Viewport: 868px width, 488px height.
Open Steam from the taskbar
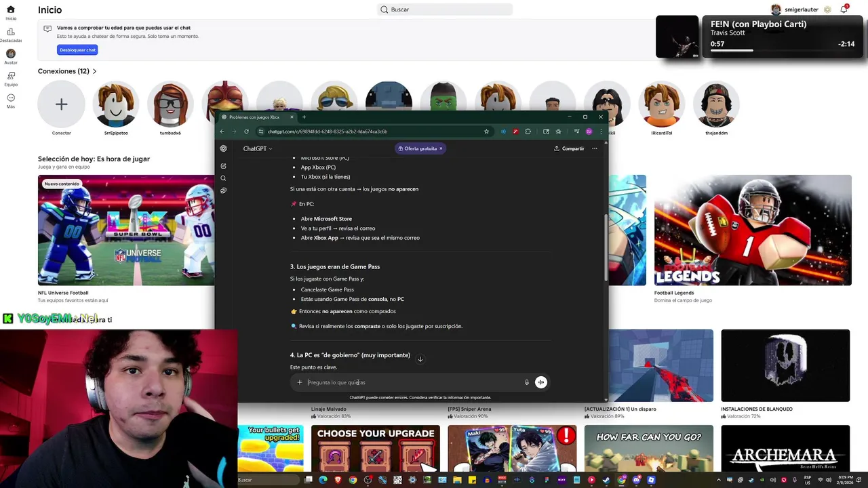606,480
